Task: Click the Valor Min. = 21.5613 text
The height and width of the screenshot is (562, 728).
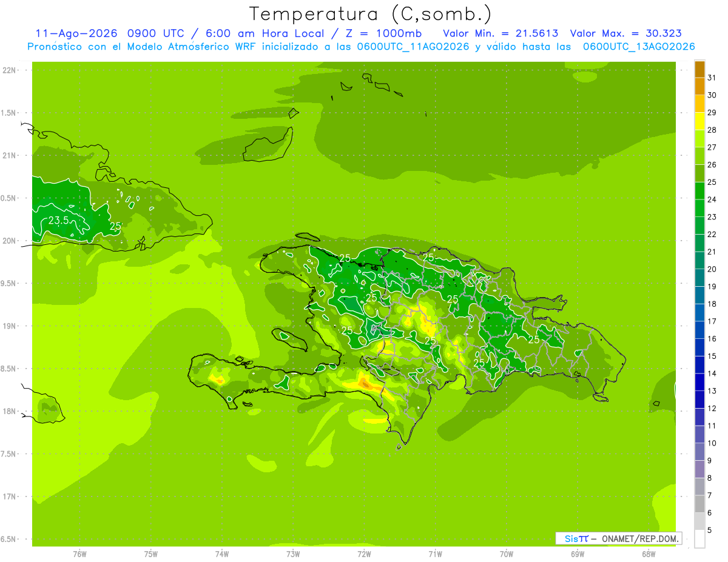Action: [x=500, y=33]
